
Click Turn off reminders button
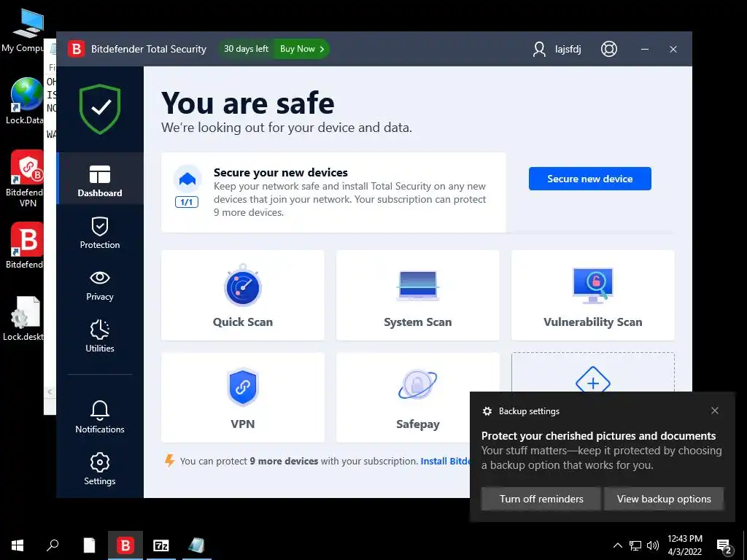click(541, 499)
